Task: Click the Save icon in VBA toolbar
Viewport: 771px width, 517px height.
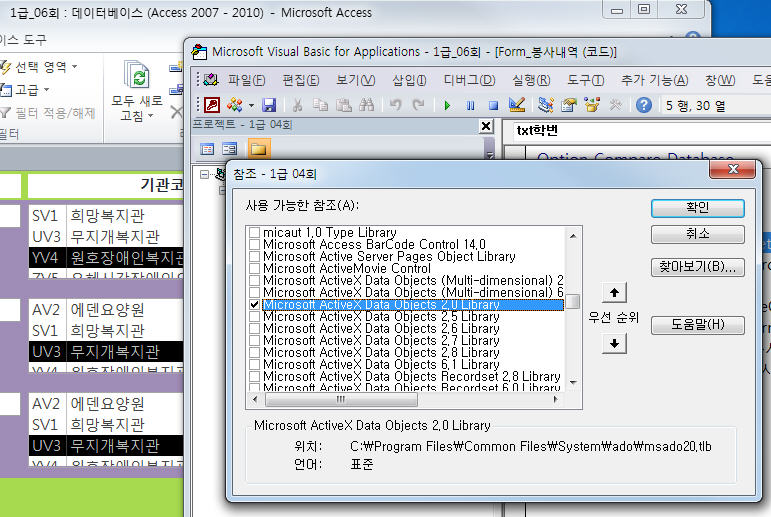Action: click(269, 104)
